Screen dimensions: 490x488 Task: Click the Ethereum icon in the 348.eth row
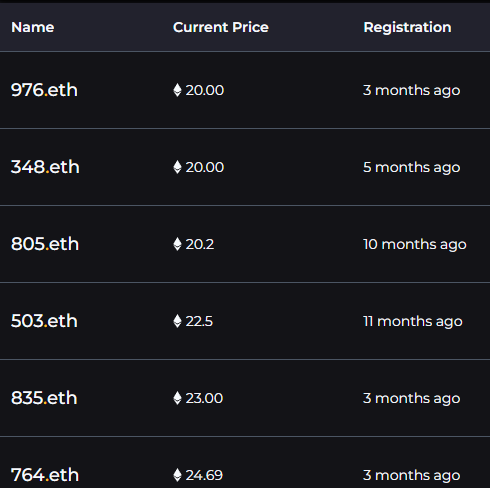[x=177, y=167]
